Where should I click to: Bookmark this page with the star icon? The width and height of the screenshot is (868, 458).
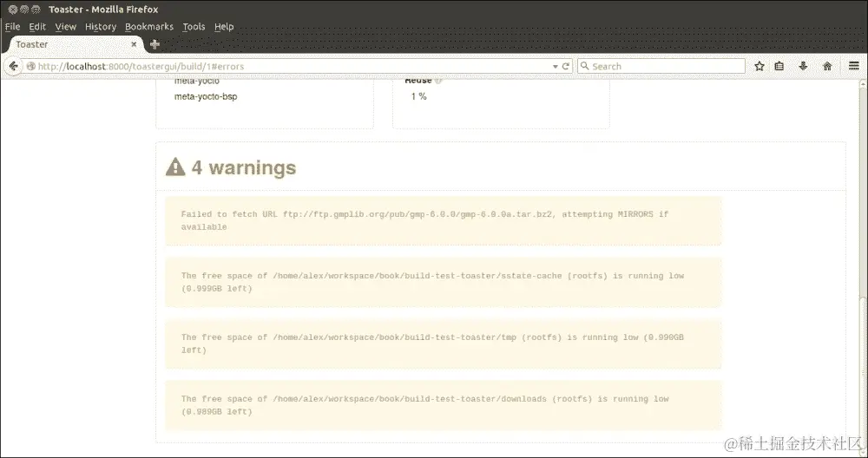(x=759, y=67)
